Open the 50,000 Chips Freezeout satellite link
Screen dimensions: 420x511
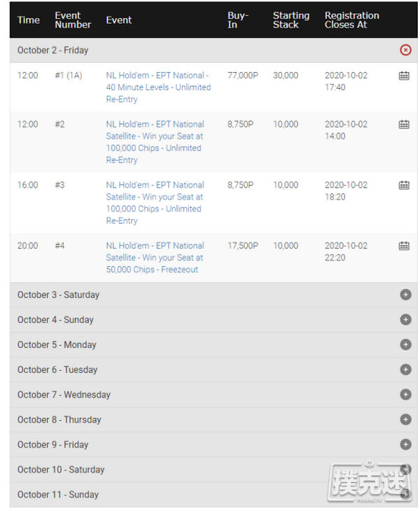click(x=155, y=258)
